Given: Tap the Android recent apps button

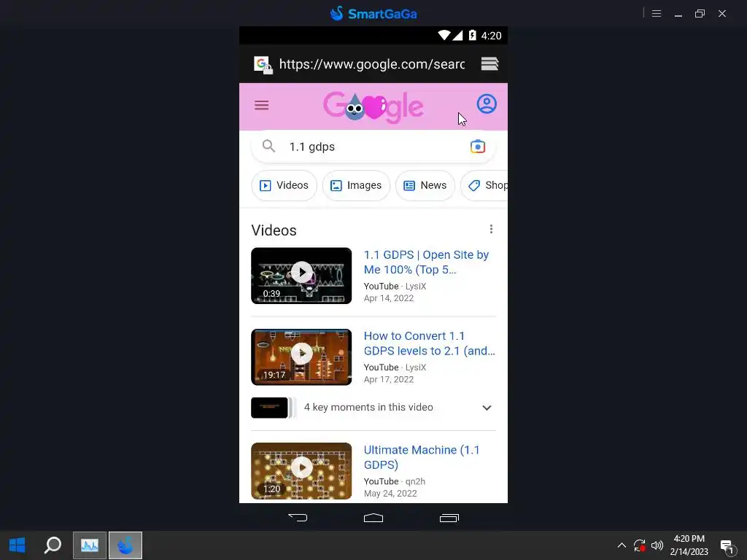Looking at the screenshot, I should click(449, 518).
